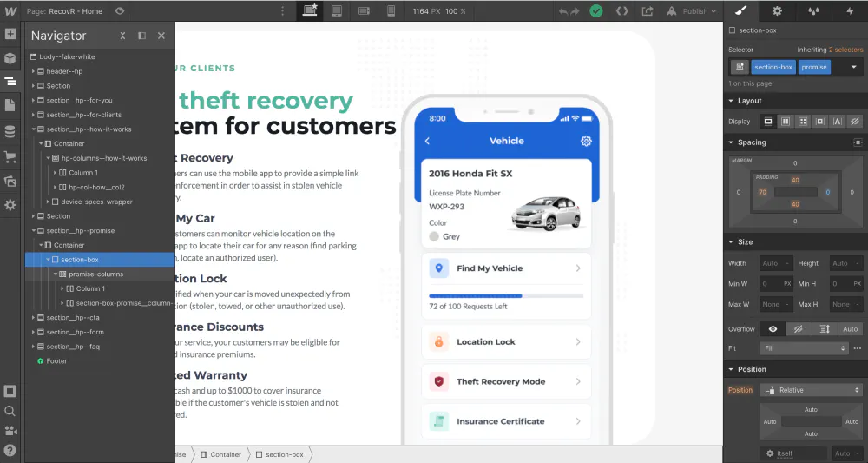
Task: Set display to Inline-block
Action: (x=820, y=122)
